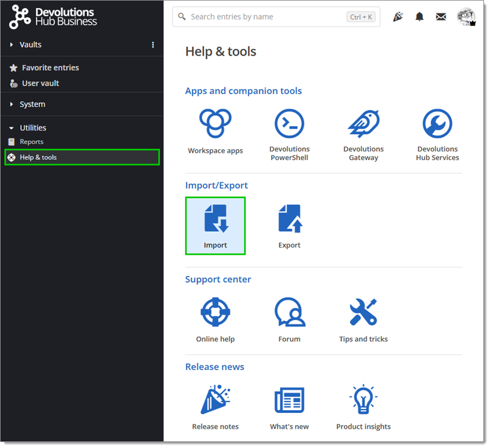Open the Vaults options menu
Viewport: 490px width, 448px height.
(153, 44)
